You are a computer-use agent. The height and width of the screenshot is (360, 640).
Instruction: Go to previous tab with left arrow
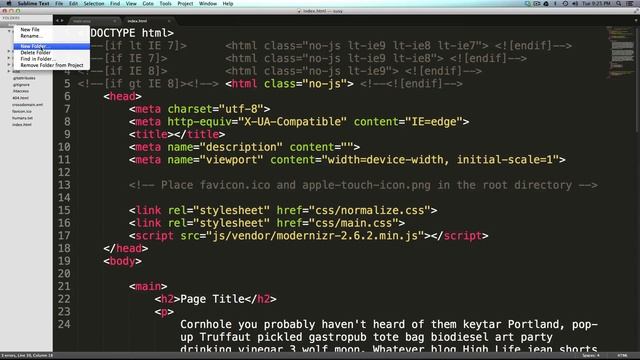coord(58,20)
